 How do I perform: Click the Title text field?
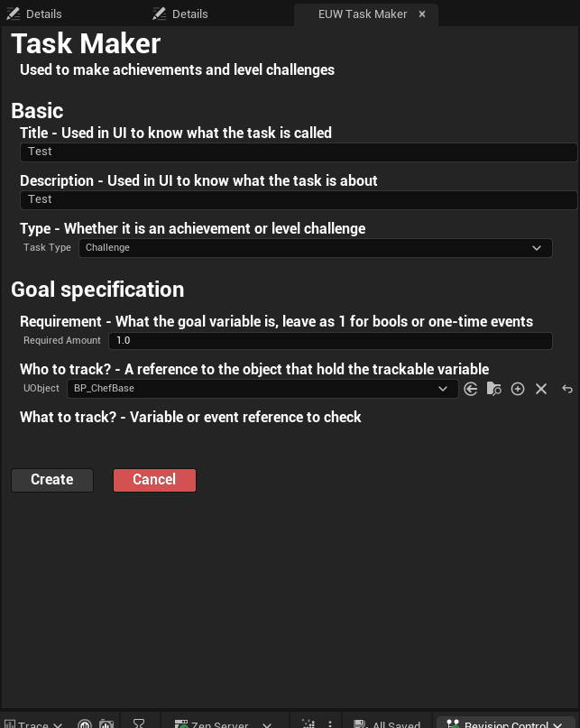point(298,152)
